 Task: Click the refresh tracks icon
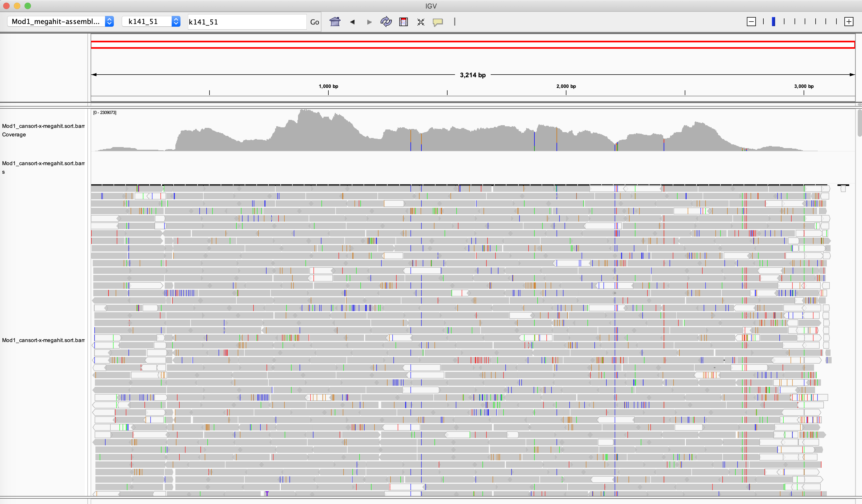coord(386,22)
